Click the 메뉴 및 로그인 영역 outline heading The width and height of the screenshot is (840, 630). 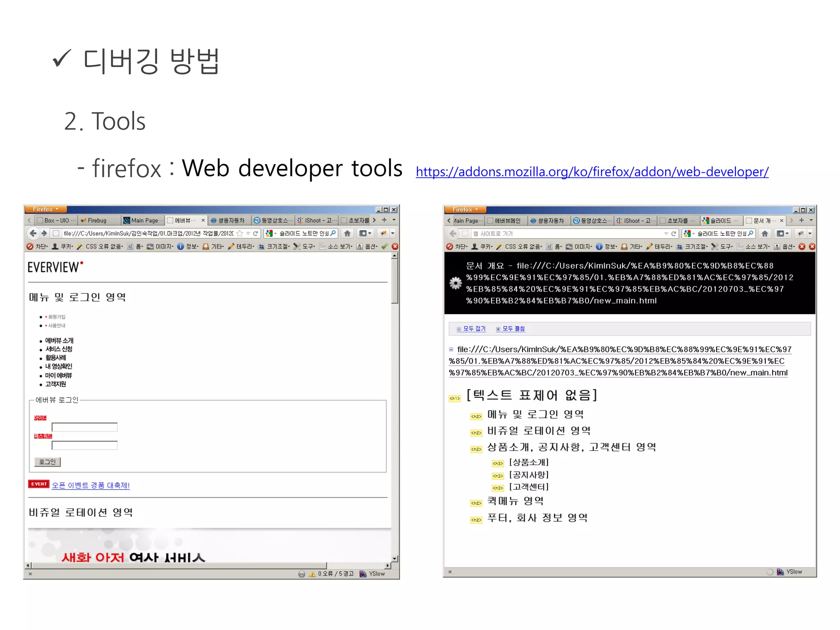point(535,414)
